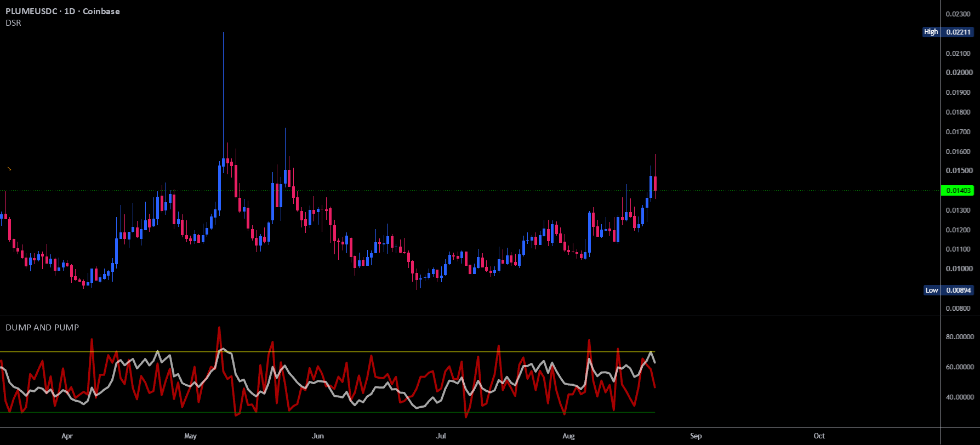Select the latest red candle on chart
Screen dimensions: 980x445
pos(655,184)
